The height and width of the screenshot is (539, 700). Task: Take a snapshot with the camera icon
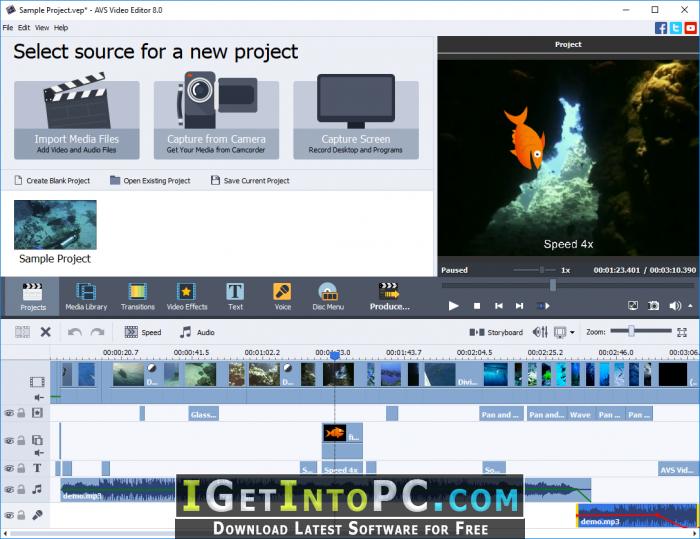pyautogui.click(x=654, y=305)
